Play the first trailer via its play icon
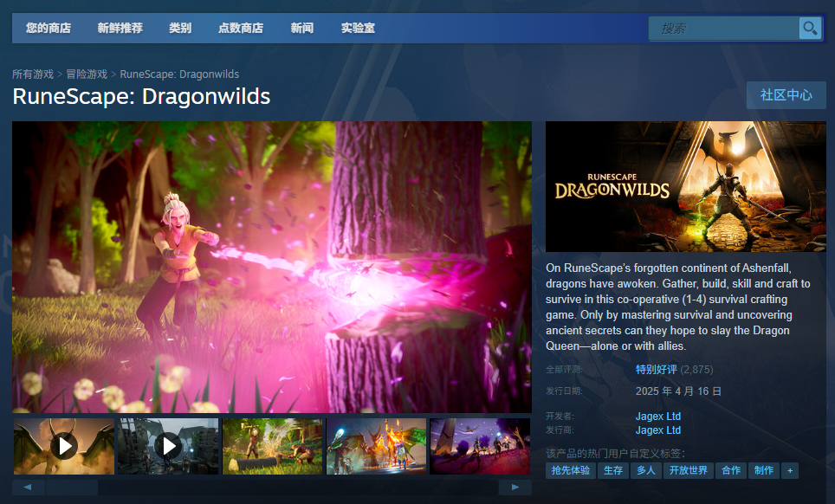 pos(62,446)
